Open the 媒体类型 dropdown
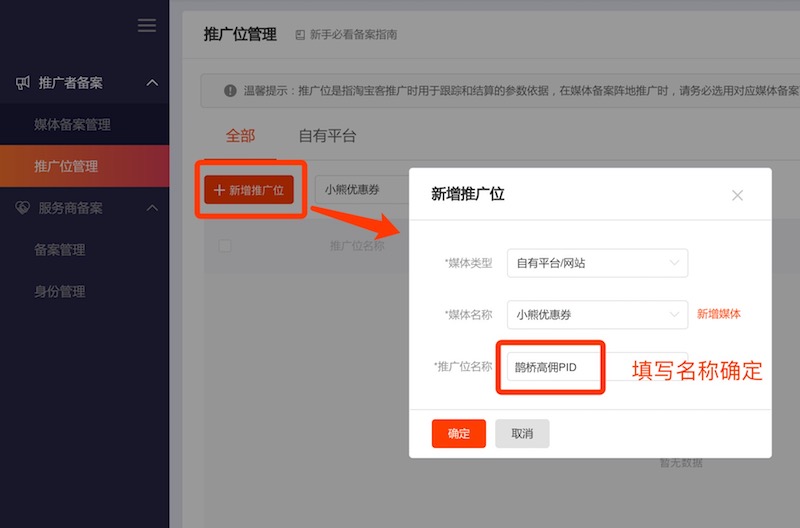 pyautogui.click(x=597, y=263)
